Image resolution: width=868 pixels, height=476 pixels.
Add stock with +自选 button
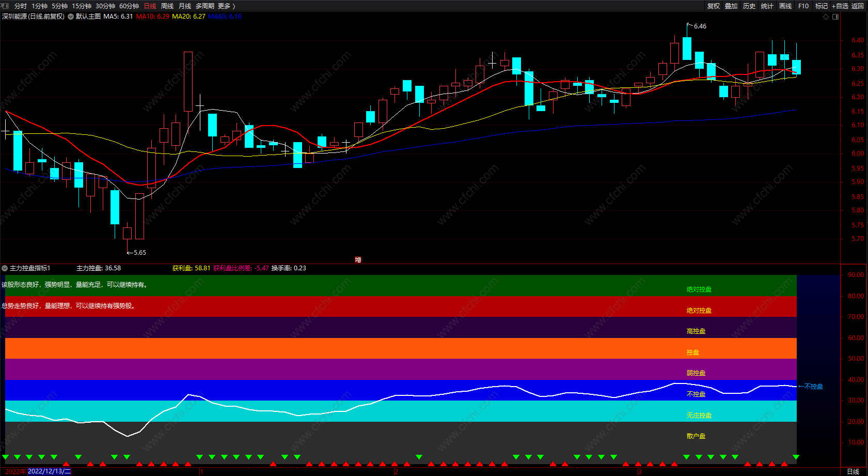coord(840,6)
